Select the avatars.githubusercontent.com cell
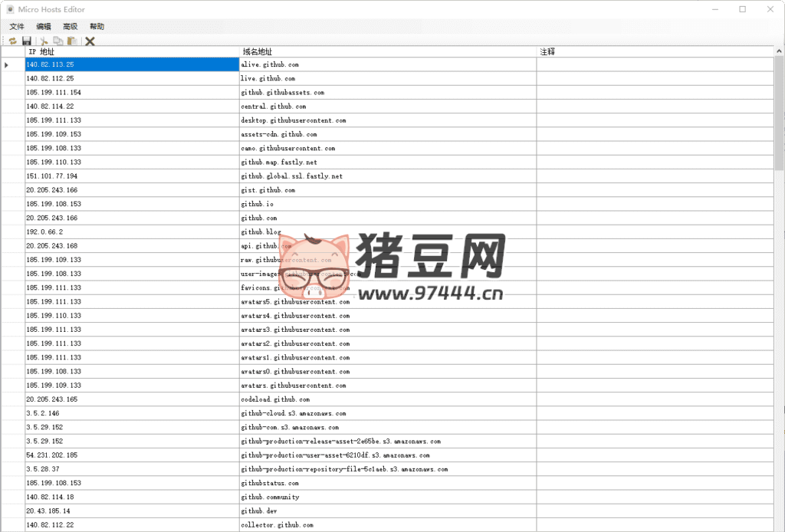 (x=387, y=386)
